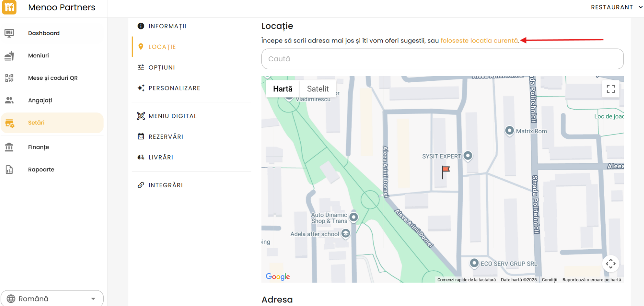This screenshot has height=306, width=644.
Task: Click the Meniuri food icon
Action: 9,56
